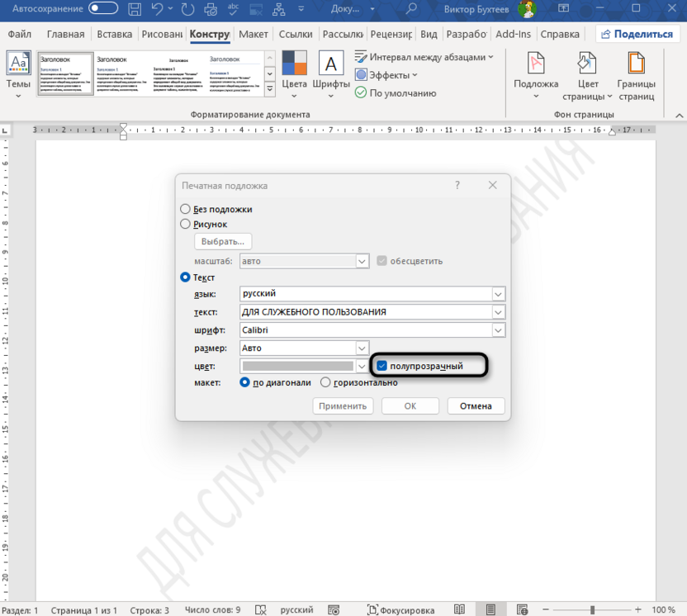Open the Файл tab

pyautogui.click(x=20, y=34)
